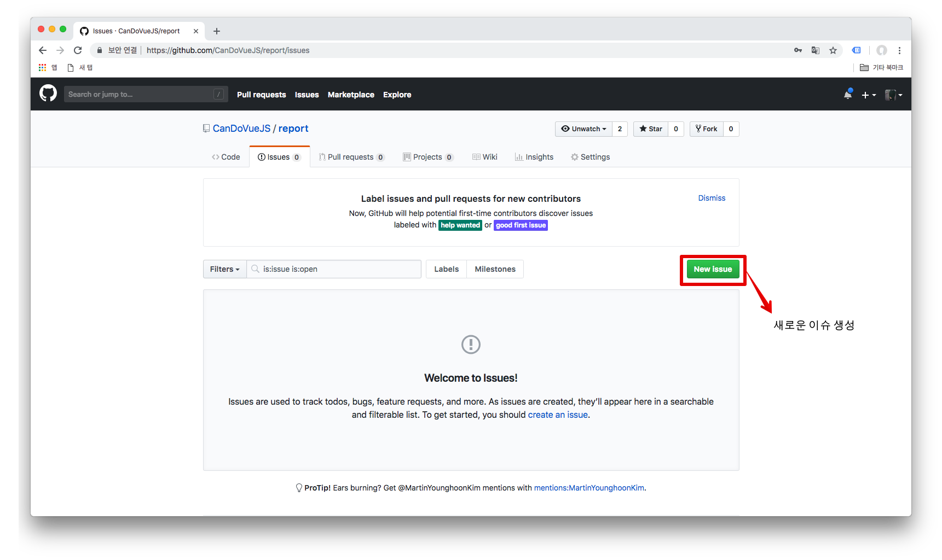Viewport: 942px width, 560px height.
Task: Go to the GitHub home logo
Action: [48, 94]
